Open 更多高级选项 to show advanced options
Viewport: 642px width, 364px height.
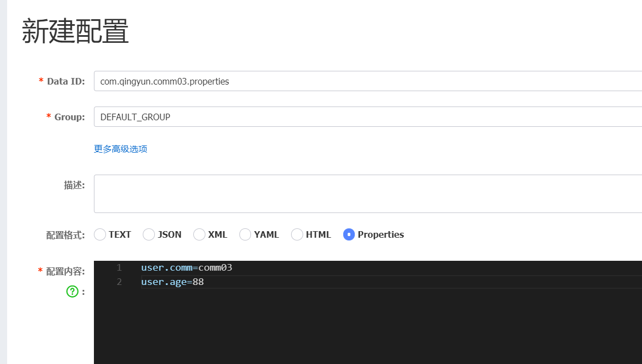[x=121, y=149]
